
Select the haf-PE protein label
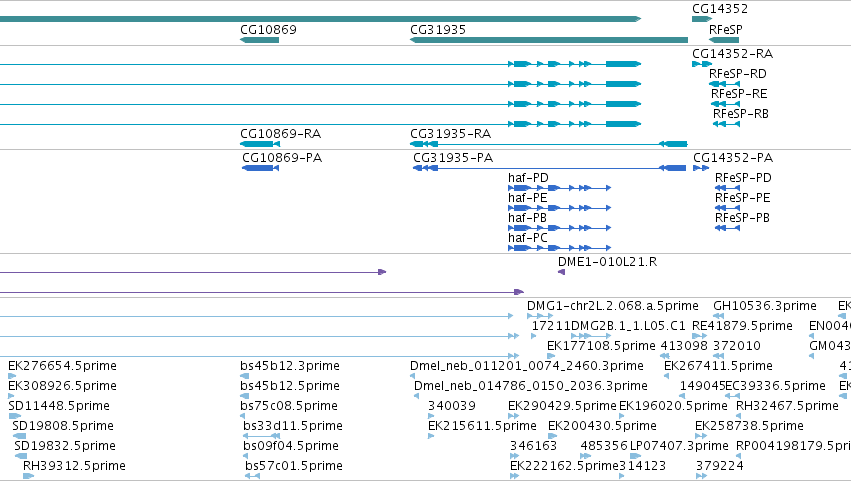pos(528,198)
